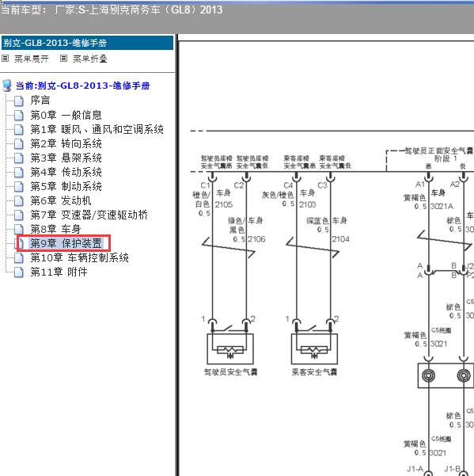Viewport: 474px width, 476px height.
Task: Click the page icon next to 第3章 悬架系统
Action: (x=19, y=158)
